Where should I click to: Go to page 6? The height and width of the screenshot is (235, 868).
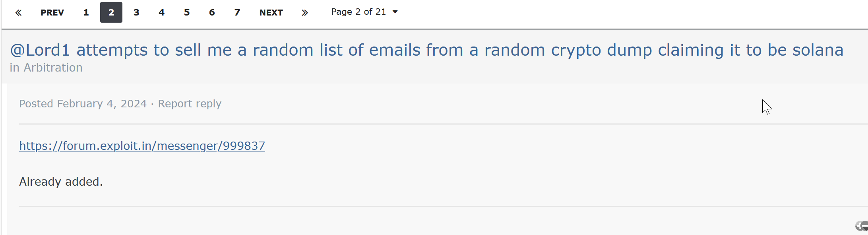pyautogui.click(x=212, y=13)
